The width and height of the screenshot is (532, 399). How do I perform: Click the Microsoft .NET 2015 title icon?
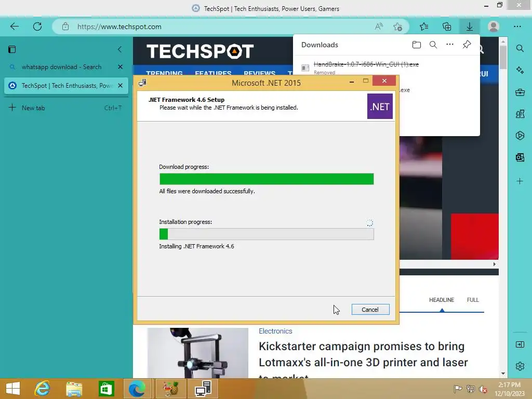[142, 83]
